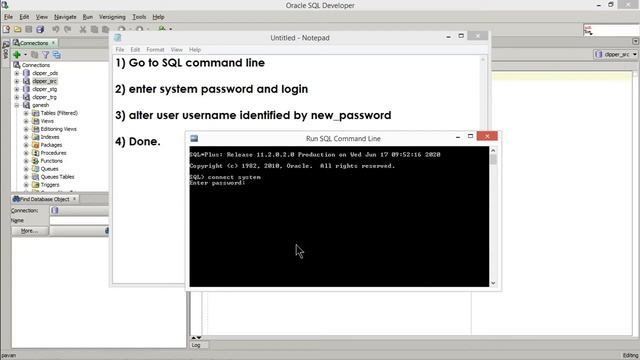
Task: Click the Copy toolbar icon
Action: [x=94, y=29]
